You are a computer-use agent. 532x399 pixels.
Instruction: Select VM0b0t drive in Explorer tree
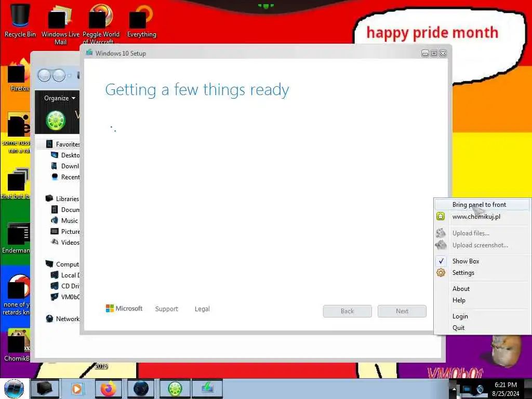[65, 297]
